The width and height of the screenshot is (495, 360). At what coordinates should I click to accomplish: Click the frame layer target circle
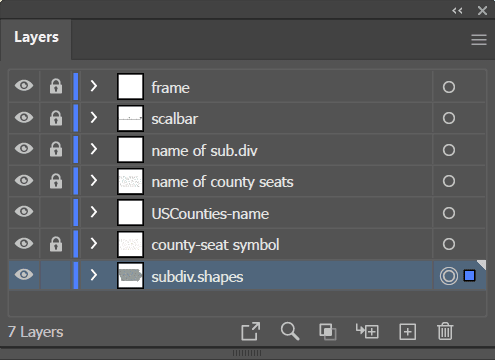[449, 87]
